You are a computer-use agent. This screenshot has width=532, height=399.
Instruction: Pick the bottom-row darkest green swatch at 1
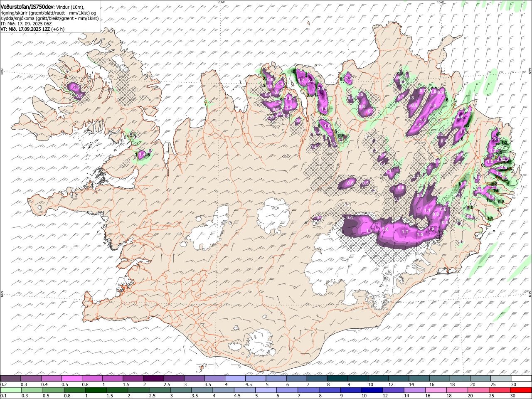(x=96, y=390)
